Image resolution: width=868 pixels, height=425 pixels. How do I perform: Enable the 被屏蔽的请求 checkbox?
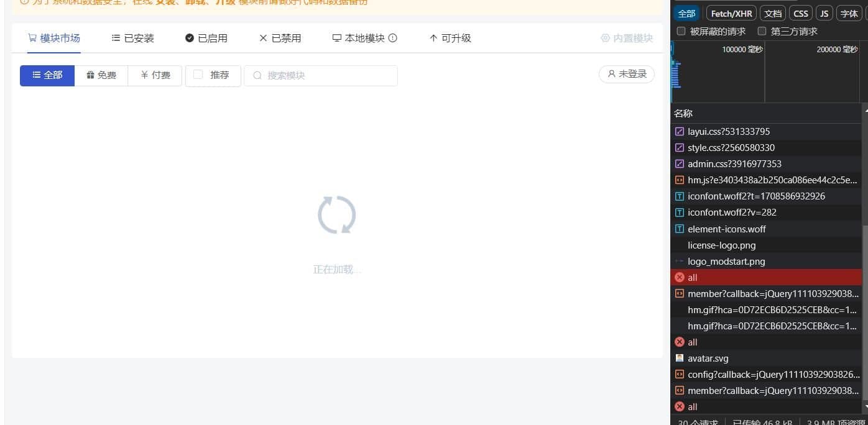tap(681, 31)
